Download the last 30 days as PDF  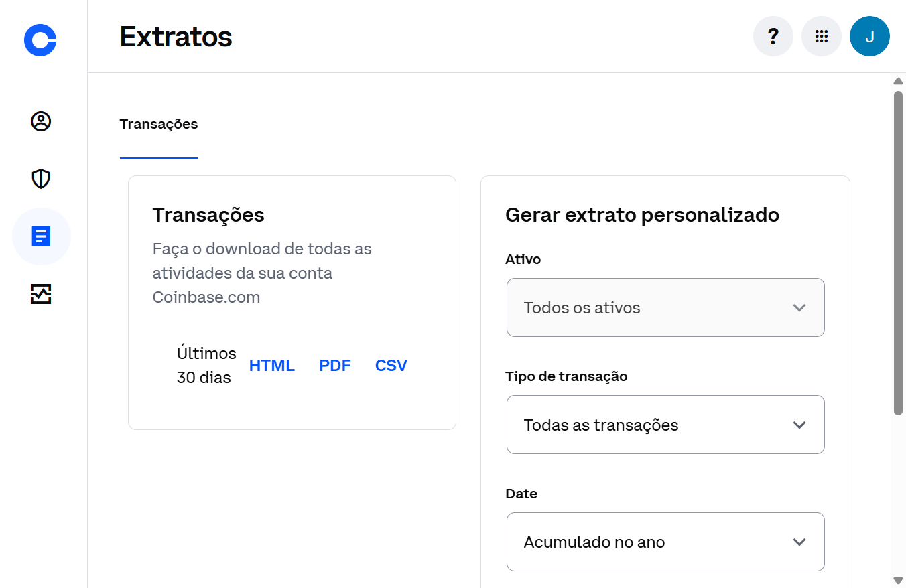click(x=335, y=366)
